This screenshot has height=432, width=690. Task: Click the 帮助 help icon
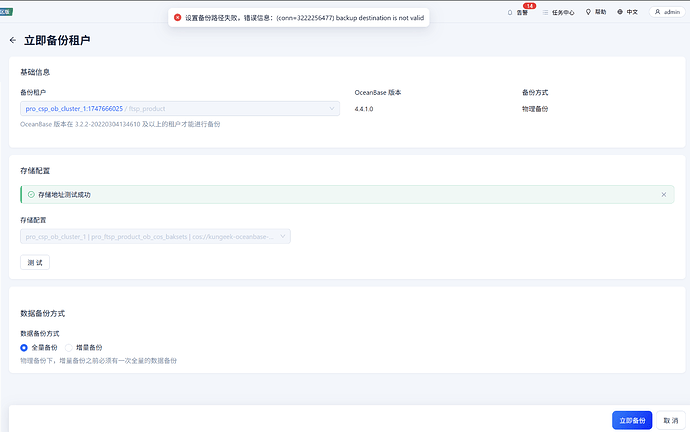point(588,12)
